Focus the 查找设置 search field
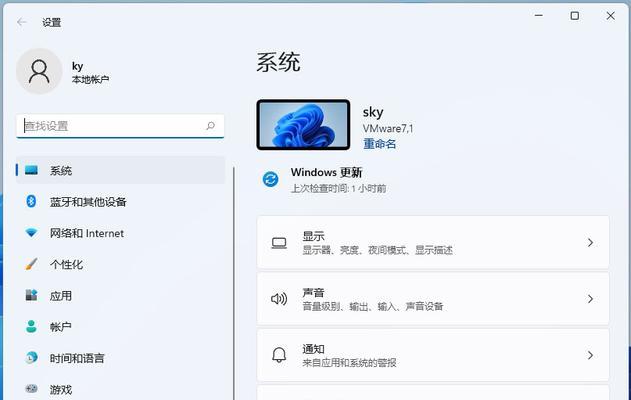631x400 pixels. click(x=120, y=126)
